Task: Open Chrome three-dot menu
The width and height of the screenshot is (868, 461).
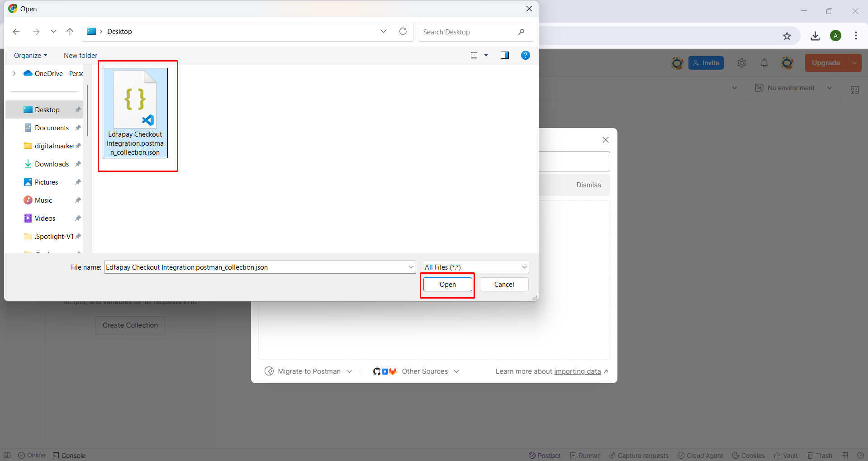Action: tap(856, 36)
